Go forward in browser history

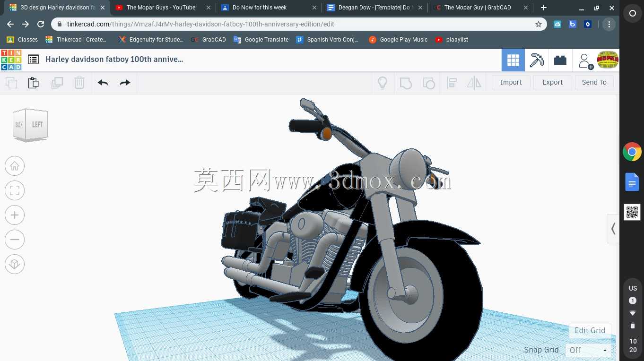point(26,24)
